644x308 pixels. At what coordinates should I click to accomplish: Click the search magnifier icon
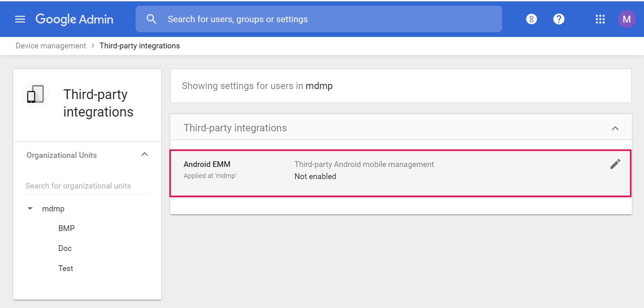click(151, 19)
